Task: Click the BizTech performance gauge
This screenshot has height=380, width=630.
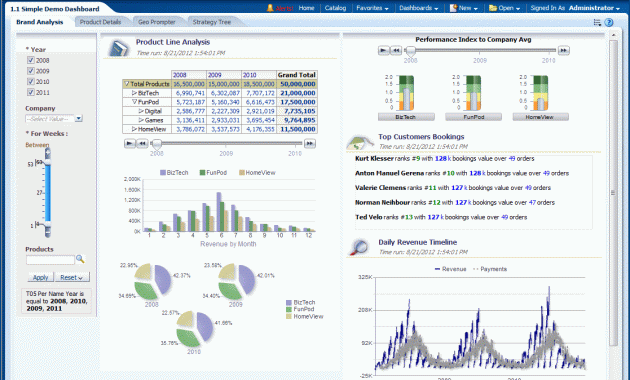Action: (406, 93)
